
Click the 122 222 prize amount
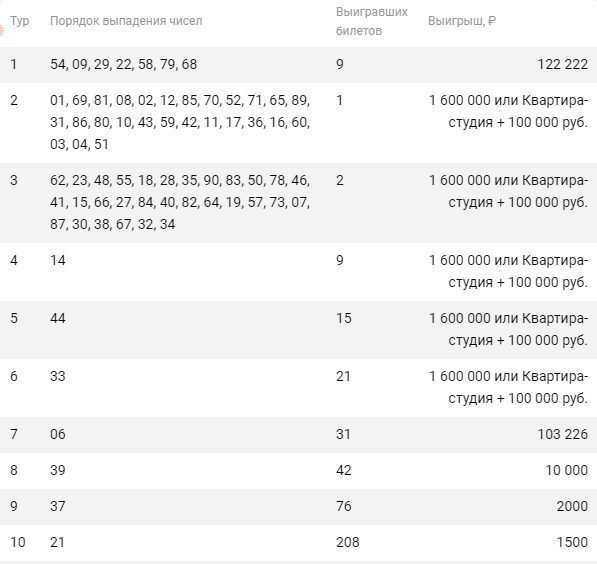click(x=562, y=64)
